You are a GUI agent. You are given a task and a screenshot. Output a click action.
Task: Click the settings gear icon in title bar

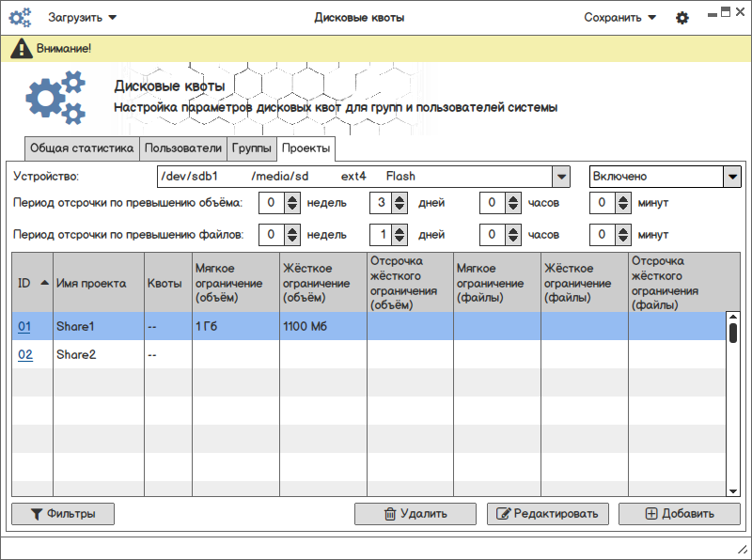[682, 18]
